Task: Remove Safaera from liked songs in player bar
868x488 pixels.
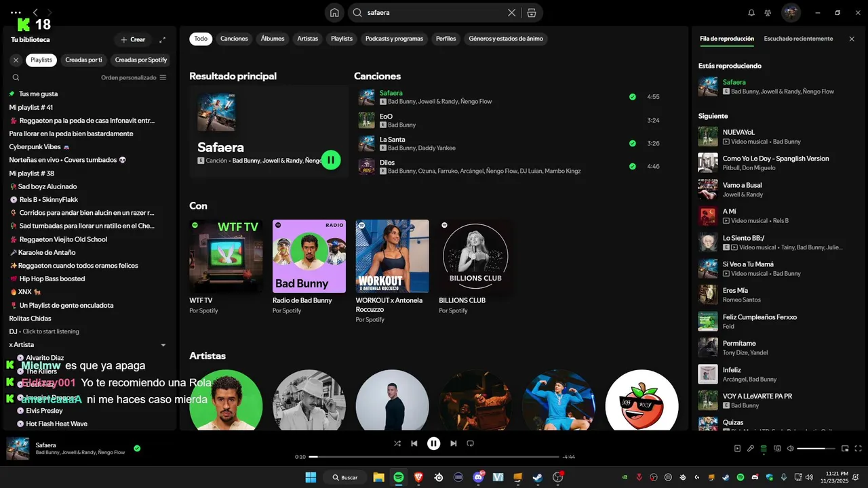Action: (x=137, y=448)
